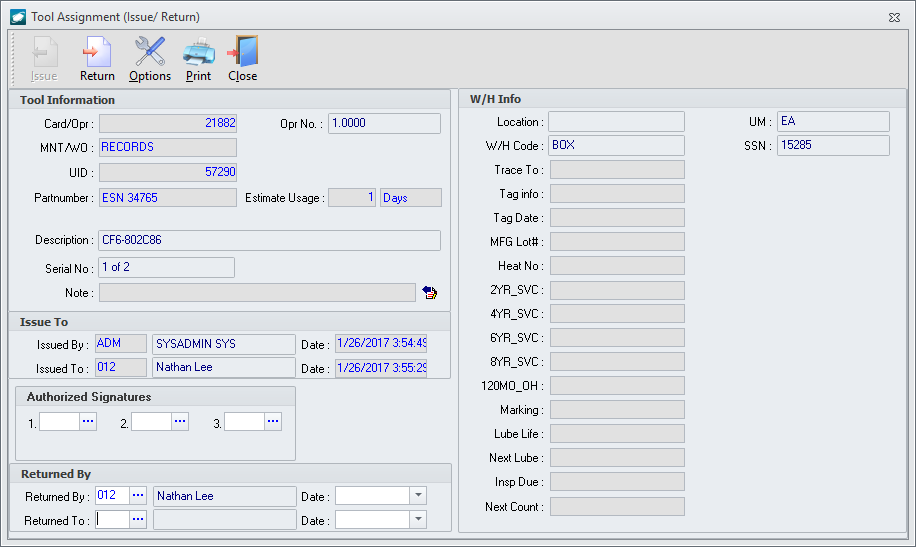Click the Heat No field

pyautogui.click(x=617, y=265)
